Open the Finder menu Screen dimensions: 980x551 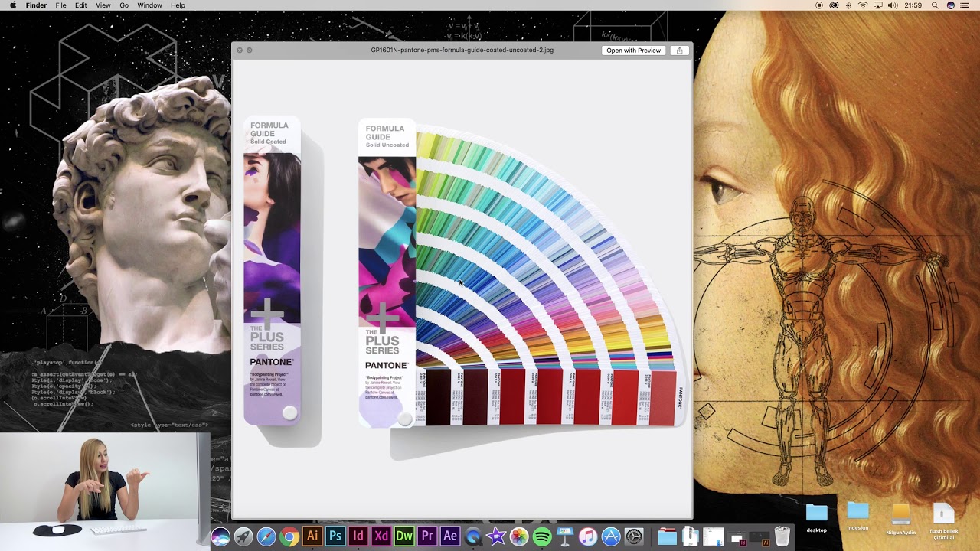pyautogui.click(x=36, y=5)
